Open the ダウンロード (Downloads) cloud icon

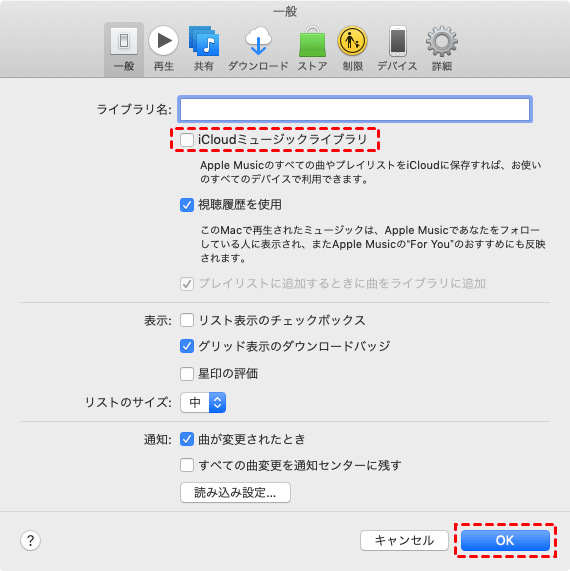click(x=258, y=49)
